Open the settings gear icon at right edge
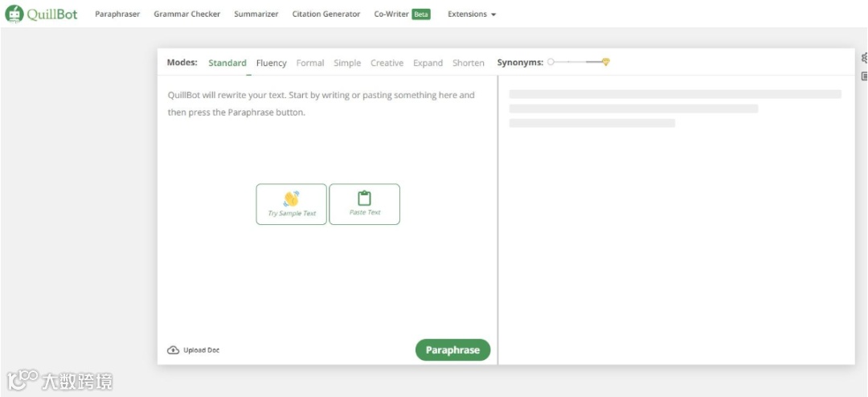Viewport: 868px width, 397px height. click(865, 58)
